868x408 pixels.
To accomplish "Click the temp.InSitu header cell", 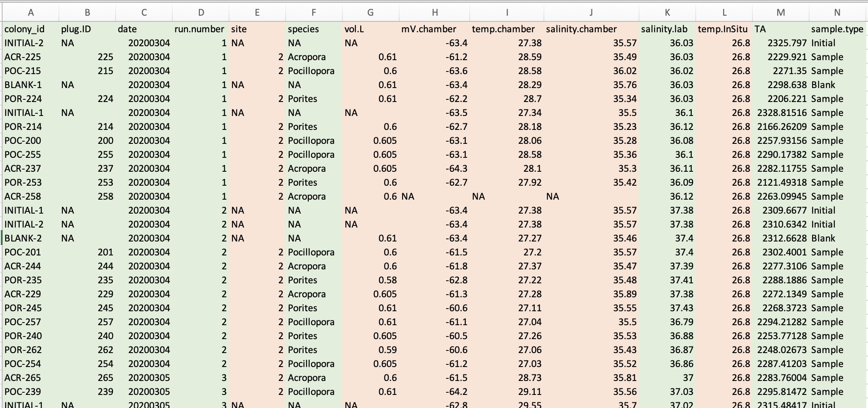I will (x=724, y=29).
